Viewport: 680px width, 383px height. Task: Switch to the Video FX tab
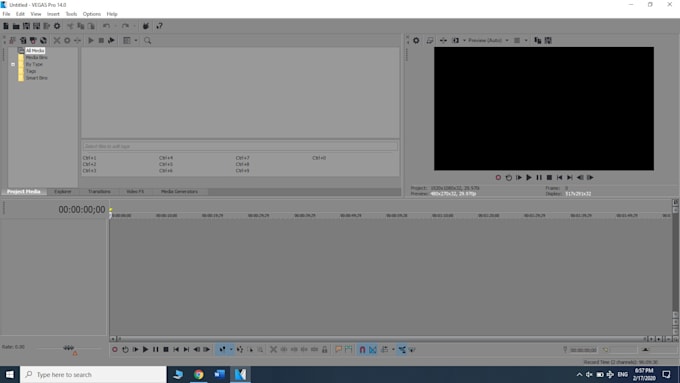[x=135, y=191]
